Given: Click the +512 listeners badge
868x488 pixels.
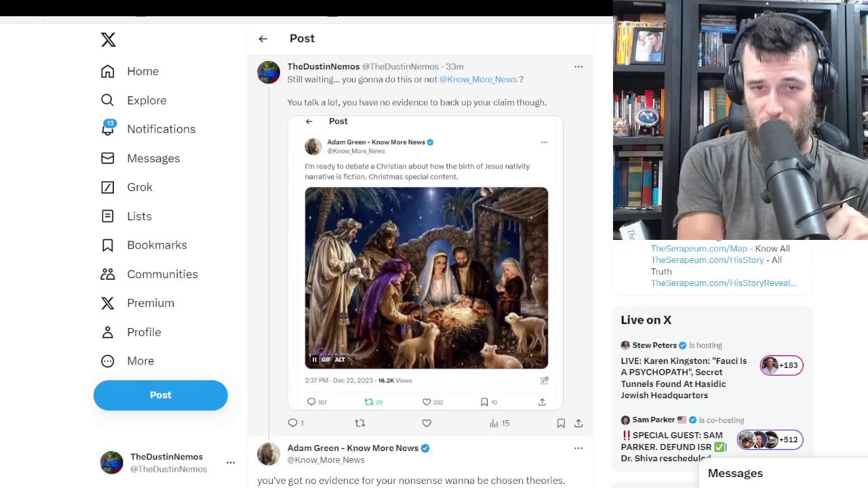Looking at the screenshot, I should click(770, 440).
